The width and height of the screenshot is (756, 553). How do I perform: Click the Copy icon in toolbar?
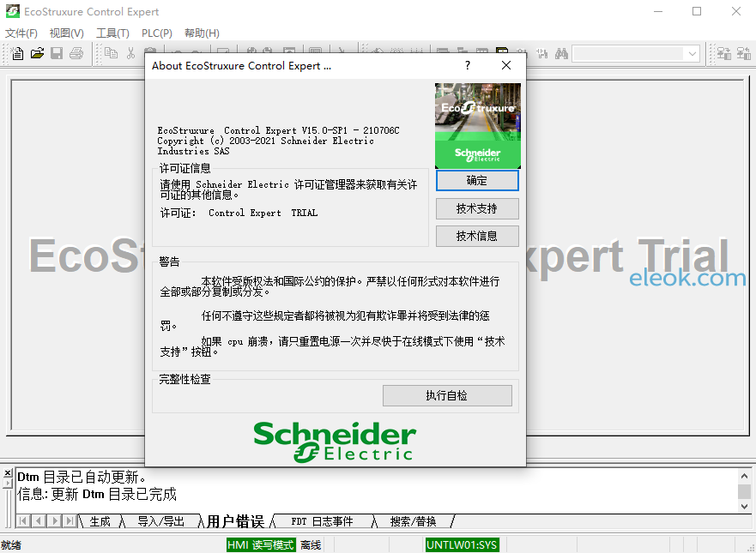pos(112,53)
